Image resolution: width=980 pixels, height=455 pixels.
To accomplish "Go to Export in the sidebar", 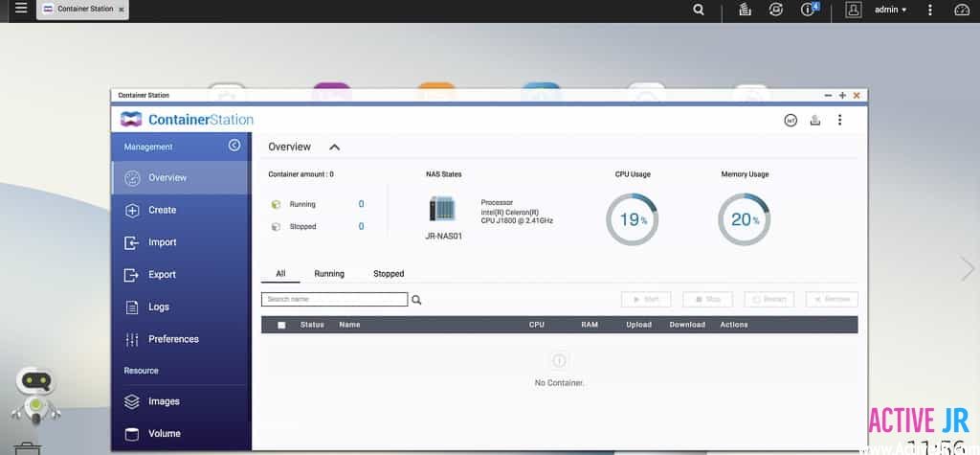I will pyautogui.click(x=161, y=275).
